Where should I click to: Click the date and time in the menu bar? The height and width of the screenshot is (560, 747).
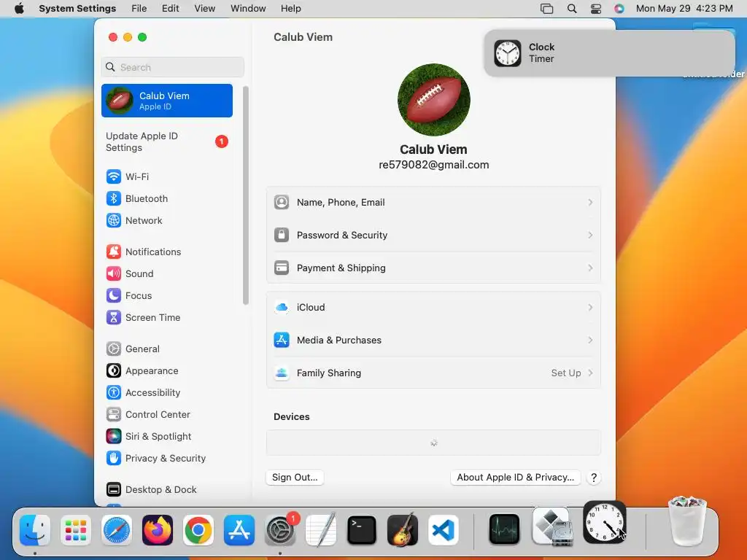point(684,9)
